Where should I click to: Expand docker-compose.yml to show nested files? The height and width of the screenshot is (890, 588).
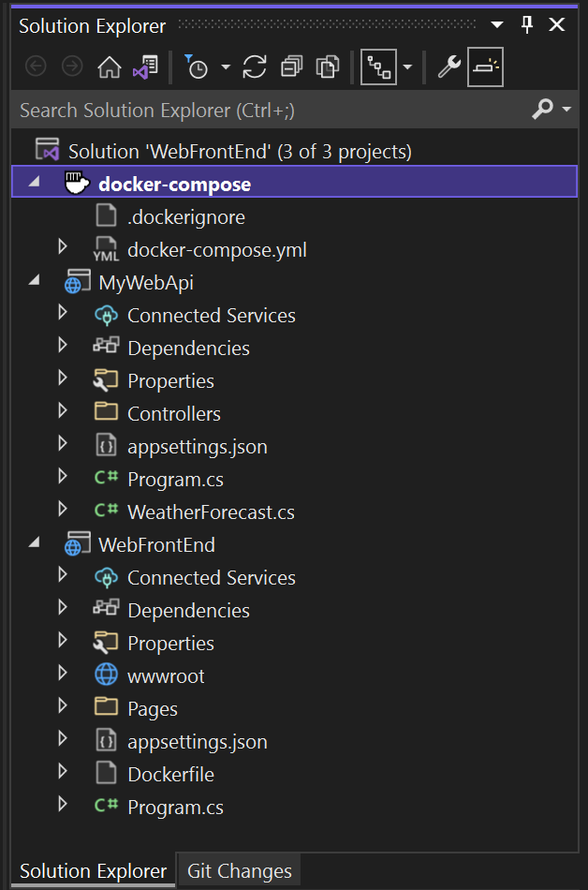click(x=62, y=247)
